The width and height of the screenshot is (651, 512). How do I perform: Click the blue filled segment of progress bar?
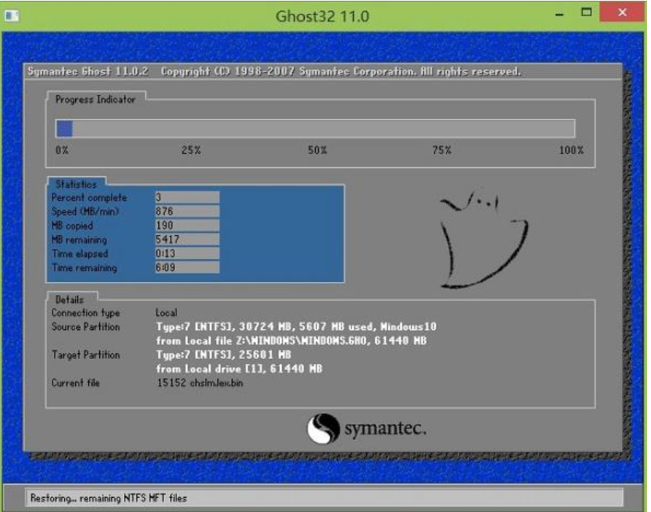(x=64, y=128)
